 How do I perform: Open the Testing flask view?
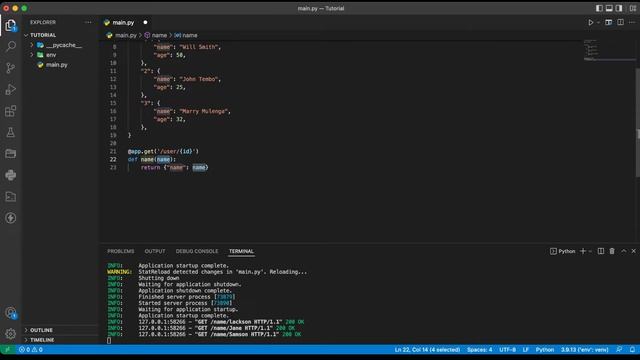pos(11,132)
